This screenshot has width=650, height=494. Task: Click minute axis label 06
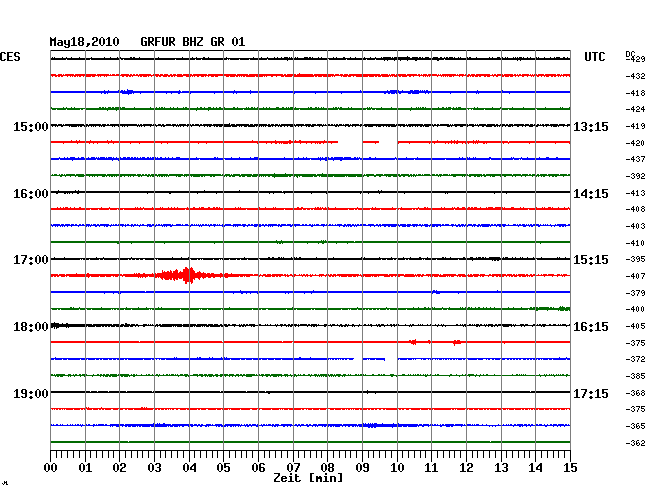(x=258, y=467)
